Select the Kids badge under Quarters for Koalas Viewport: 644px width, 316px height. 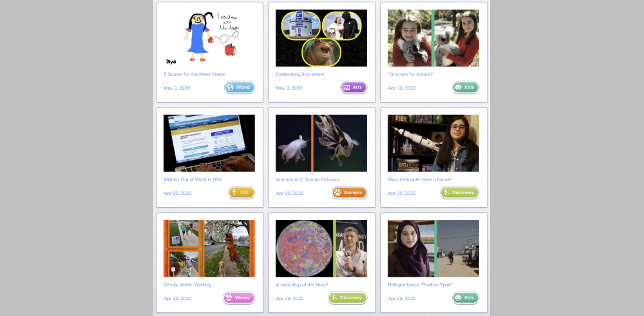pos(466,87)
